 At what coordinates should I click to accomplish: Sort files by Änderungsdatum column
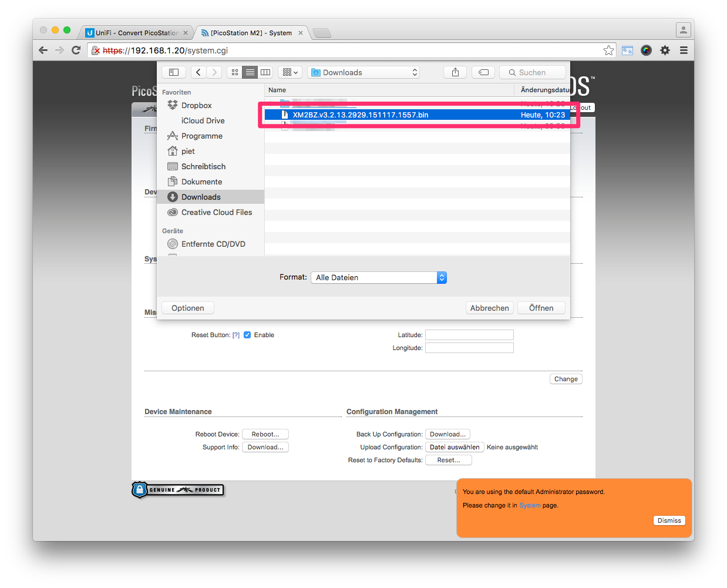click(543, 90)
